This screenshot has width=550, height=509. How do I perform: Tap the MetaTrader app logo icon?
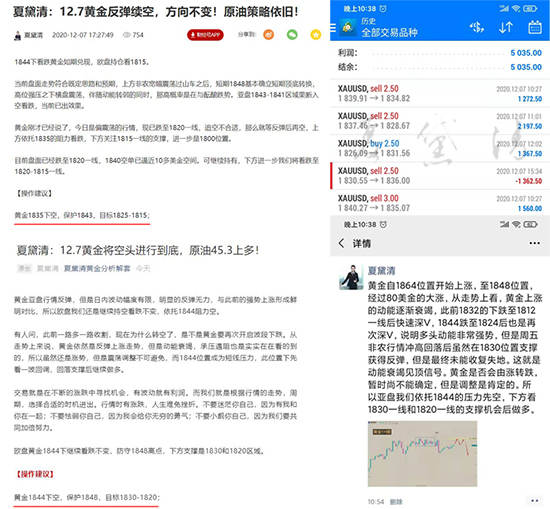tap(348, 27)
